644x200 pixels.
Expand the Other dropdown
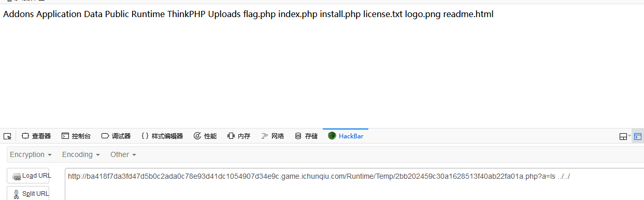[123, 154]
